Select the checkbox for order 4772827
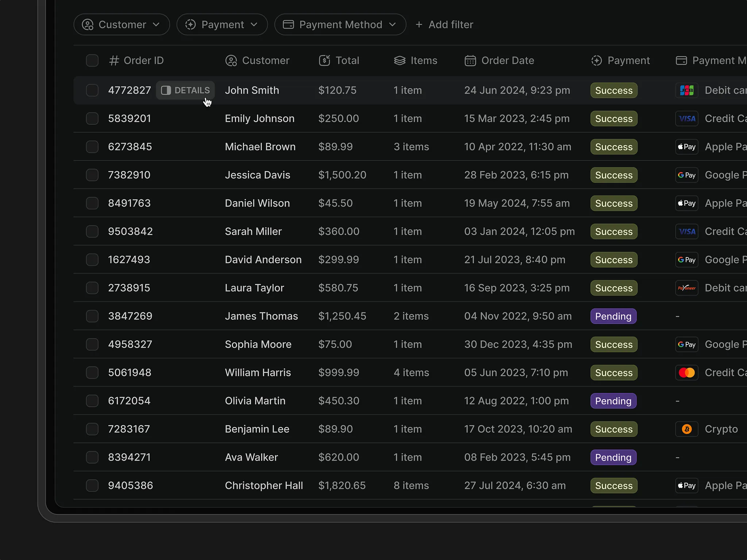This screenshot has width=747, height=560. [x=92, y=90]
